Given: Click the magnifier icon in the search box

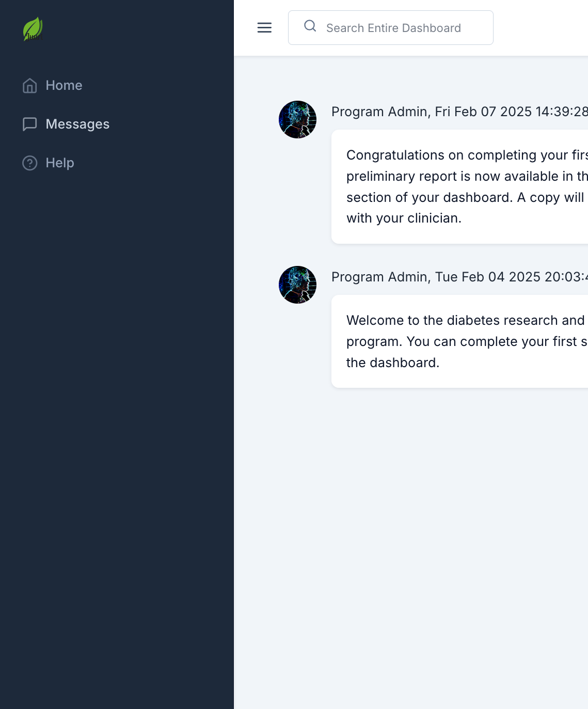Looking at the screenshot, I should pyautogui.click(x=310, y=26).
